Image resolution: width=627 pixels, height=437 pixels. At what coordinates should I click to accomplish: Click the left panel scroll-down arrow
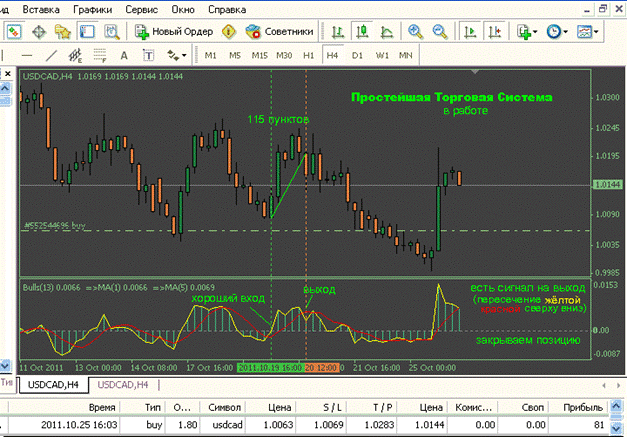[x=5, y=365]
